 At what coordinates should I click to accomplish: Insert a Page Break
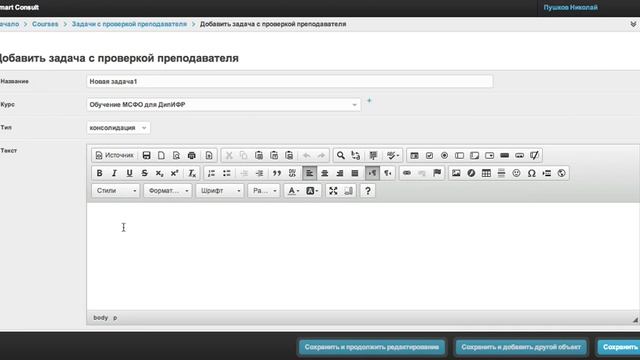pyautogui.click(x=547, y=173)
